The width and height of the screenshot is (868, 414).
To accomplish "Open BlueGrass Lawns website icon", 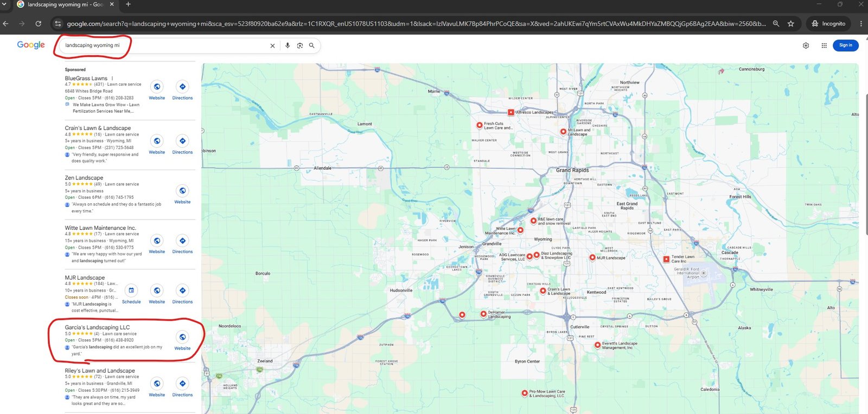I will pyautogui.click(x=157, y=87).
